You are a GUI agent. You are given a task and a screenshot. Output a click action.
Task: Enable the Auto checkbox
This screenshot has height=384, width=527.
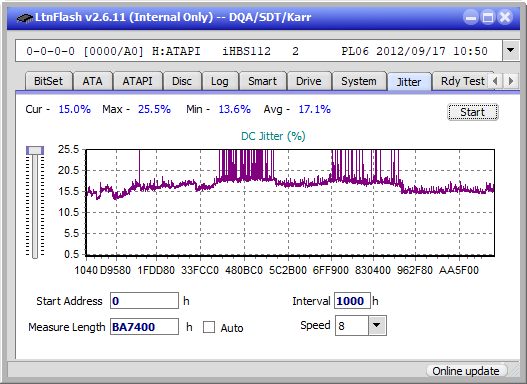[x=209, y=327]
